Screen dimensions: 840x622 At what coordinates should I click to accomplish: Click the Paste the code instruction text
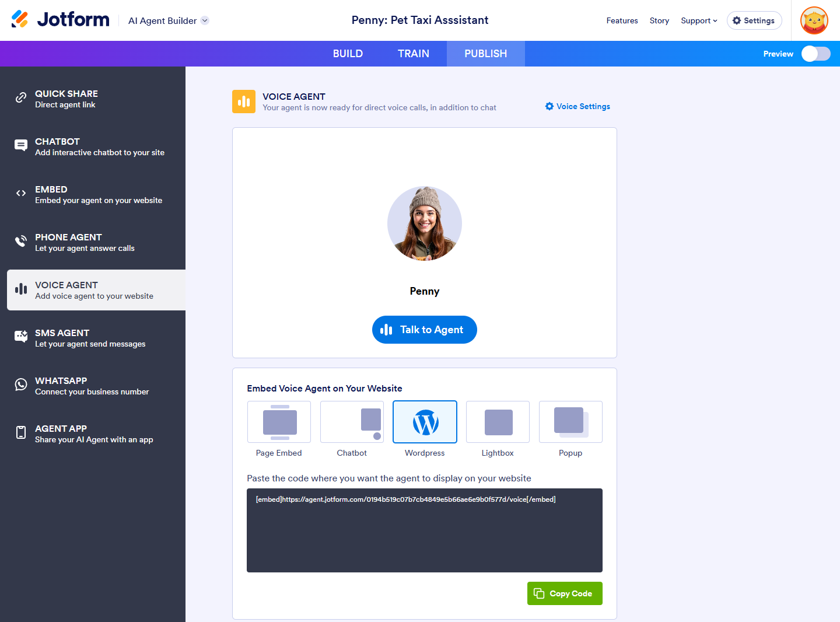click(x=389, y=478)
